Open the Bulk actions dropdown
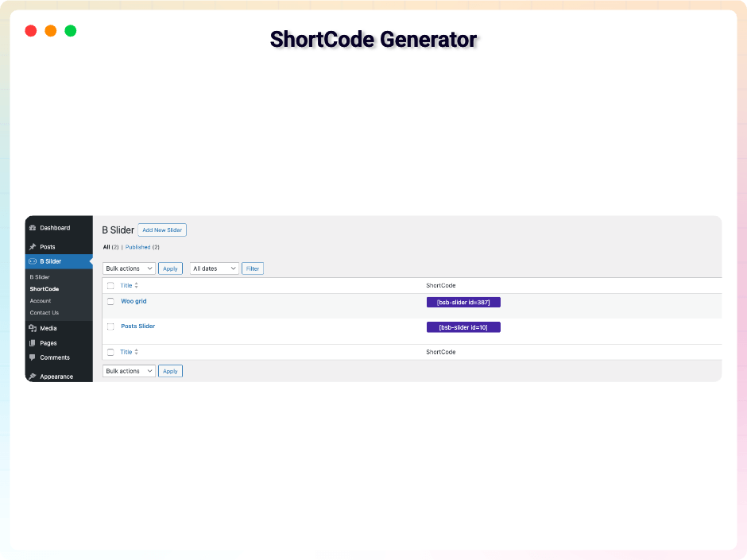The width and height of the screenshot is (747, 560). (x=128, y=268)
